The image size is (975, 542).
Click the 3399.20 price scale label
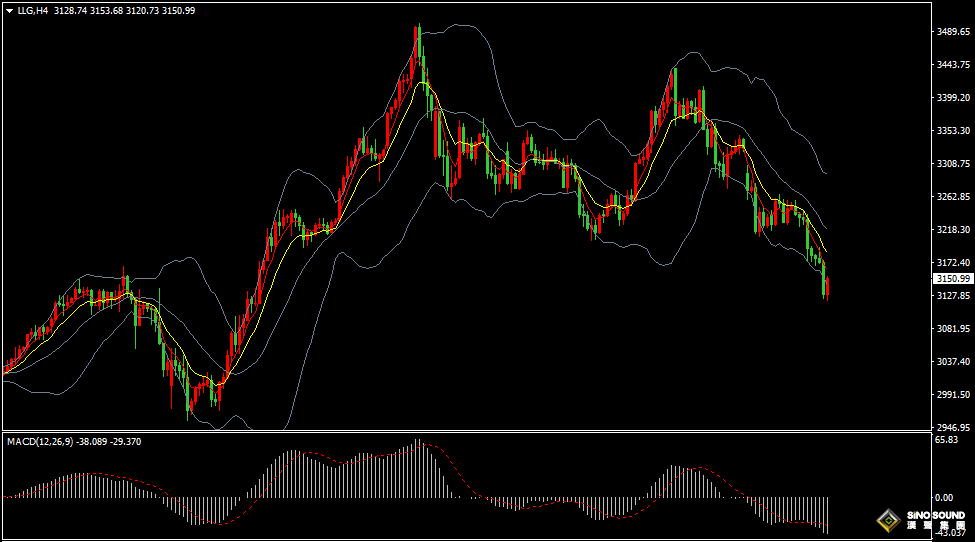(953, 98)
